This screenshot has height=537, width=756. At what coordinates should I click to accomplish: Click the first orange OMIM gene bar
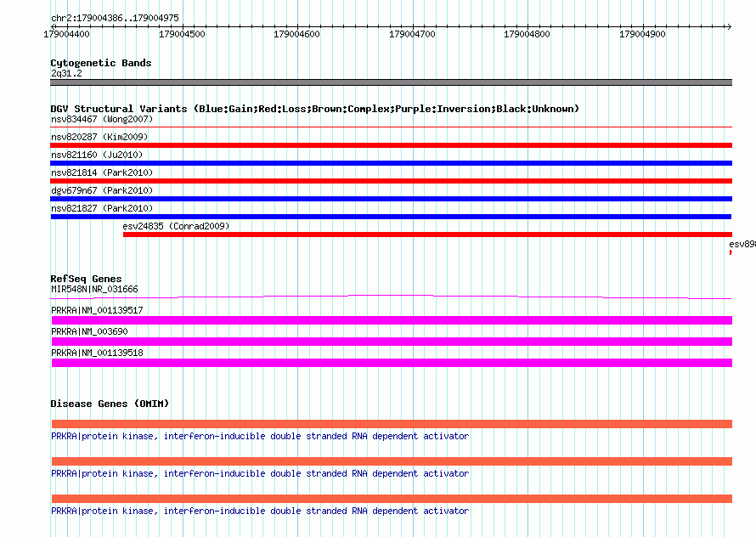click(x=392, y=424)
